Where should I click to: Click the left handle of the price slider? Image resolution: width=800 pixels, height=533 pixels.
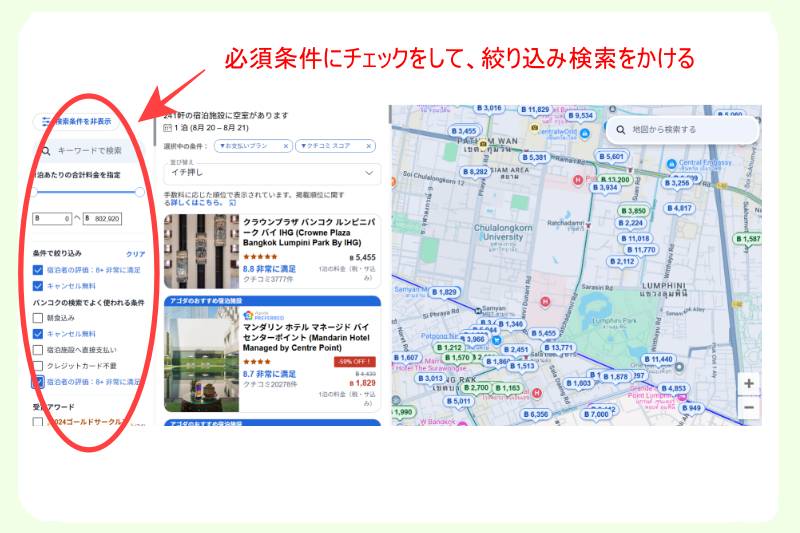[x=34, y=192]
